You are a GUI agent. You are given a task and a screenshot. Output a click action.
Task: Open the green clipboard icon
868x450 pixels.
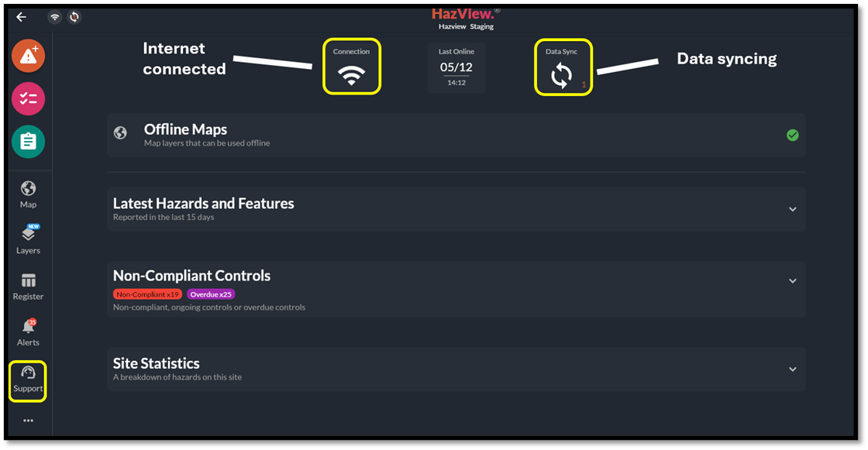tap(29, 141)
